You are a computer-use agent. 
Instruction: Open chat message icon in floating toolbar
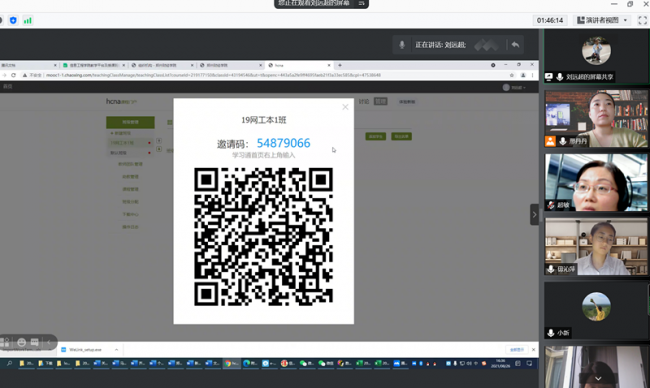pyautogui.click(x=35, y=342)
